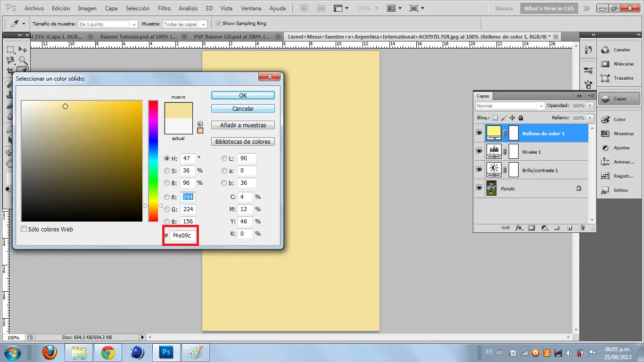Click the lock transparent pixels icon
The height and width of the screenshot is (362, 644).
[495, 118]
